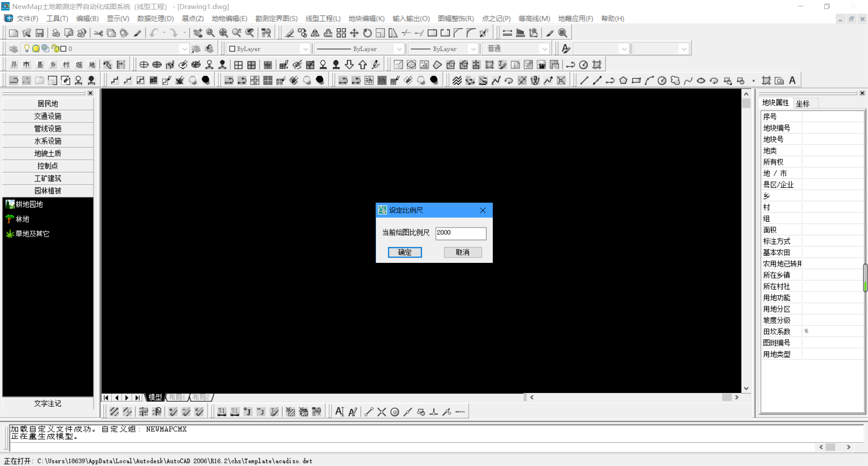Select the Move (cross arrows) tool
The height and width of the screenshot is (466, 868).
[x=354, y=33]
